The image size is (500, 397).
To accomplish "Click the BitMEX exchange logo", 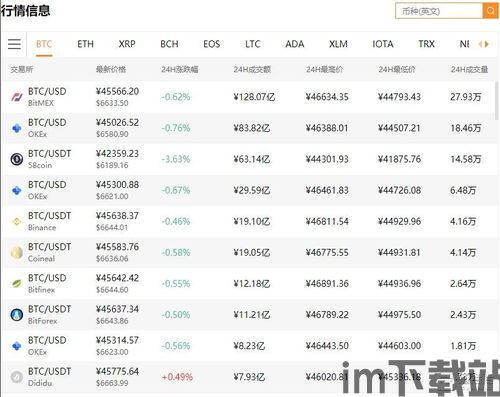I will coord(17,97).
